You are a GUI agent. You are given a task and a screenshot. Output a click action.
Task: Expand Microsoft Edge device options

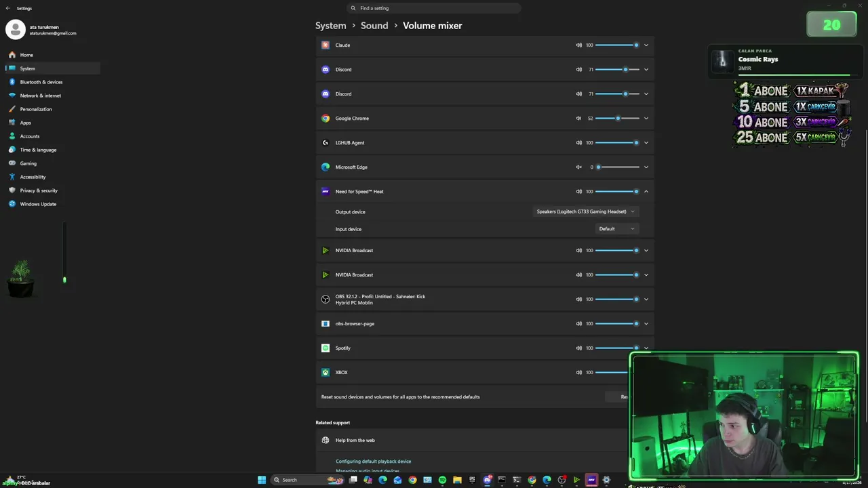[646, 167]
